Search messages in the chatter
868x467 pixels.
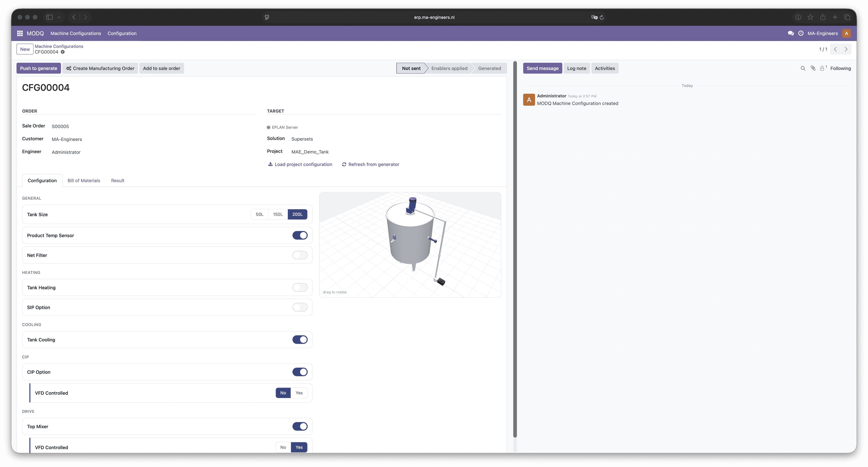coord(803,68)
